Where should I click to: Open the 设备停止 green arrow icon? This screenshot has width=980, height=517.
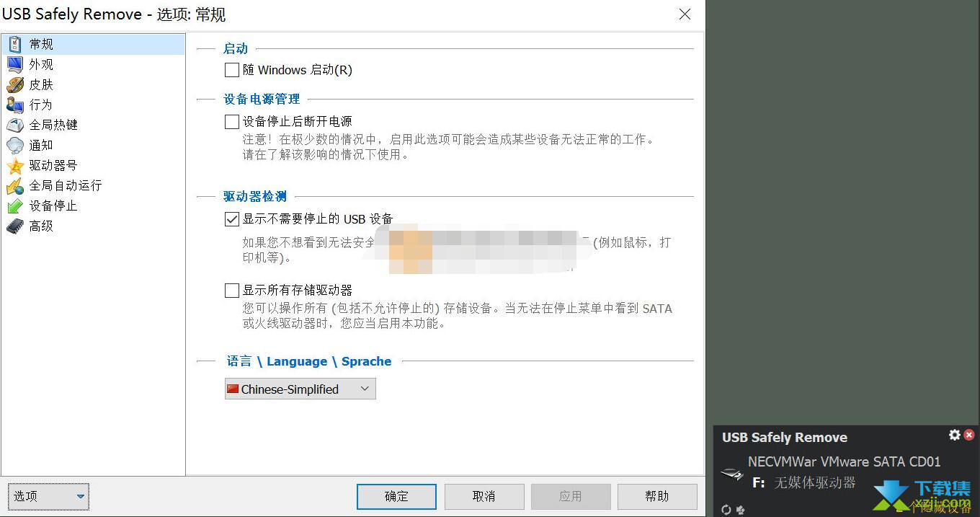(x=15, y=206)
